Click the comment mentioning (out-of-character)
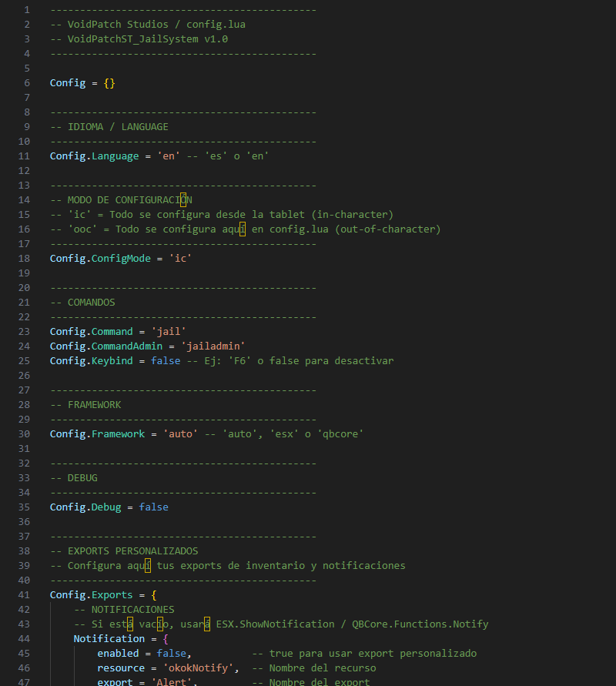616x686 pixels. 246,229
